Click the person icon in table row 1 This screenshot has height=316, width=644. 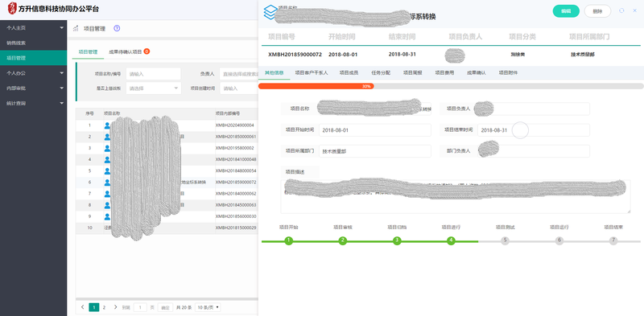pos(107,125)
